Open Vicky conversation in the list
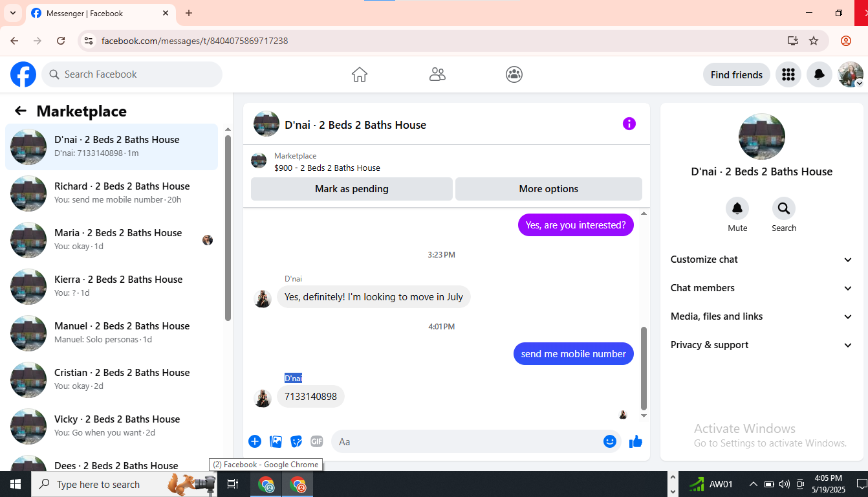Screen dimensions: 868x497 (112, 426)
